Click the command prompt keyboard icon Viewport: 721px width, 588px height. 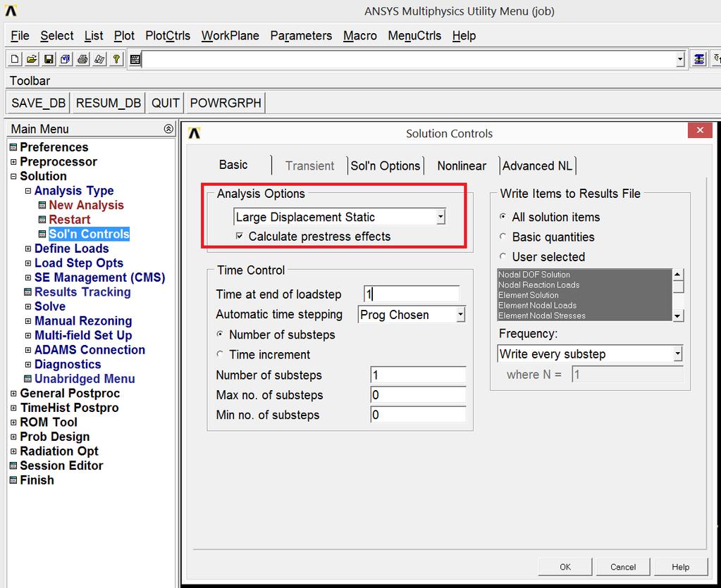click(135, 60)
